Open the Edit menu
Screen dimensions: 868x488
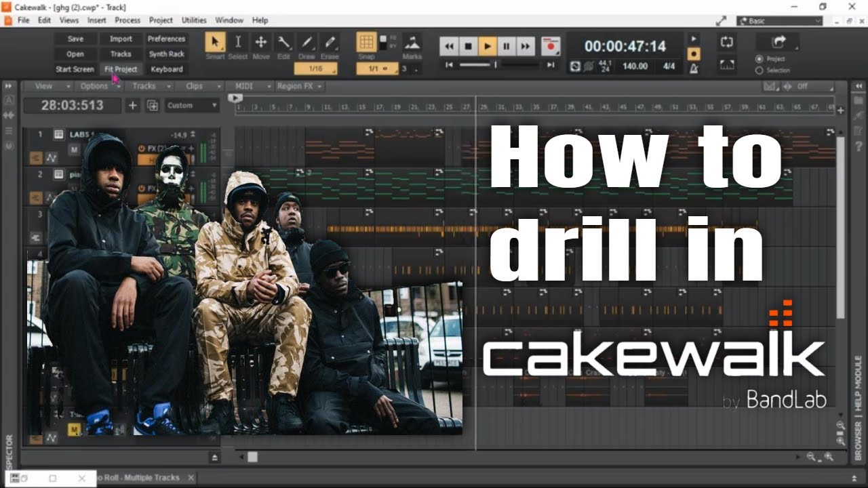coord(44,20)
